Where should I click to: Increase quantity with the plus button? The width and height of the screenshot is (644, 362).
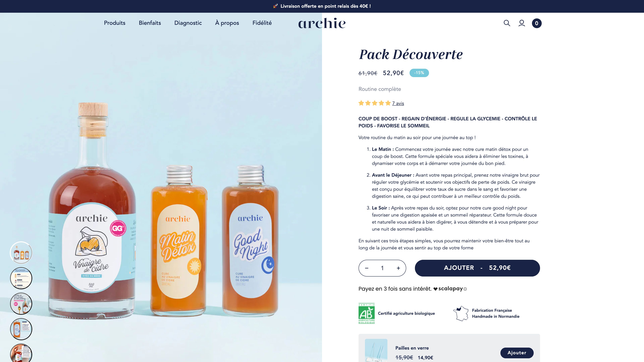[x=398, y=268]
